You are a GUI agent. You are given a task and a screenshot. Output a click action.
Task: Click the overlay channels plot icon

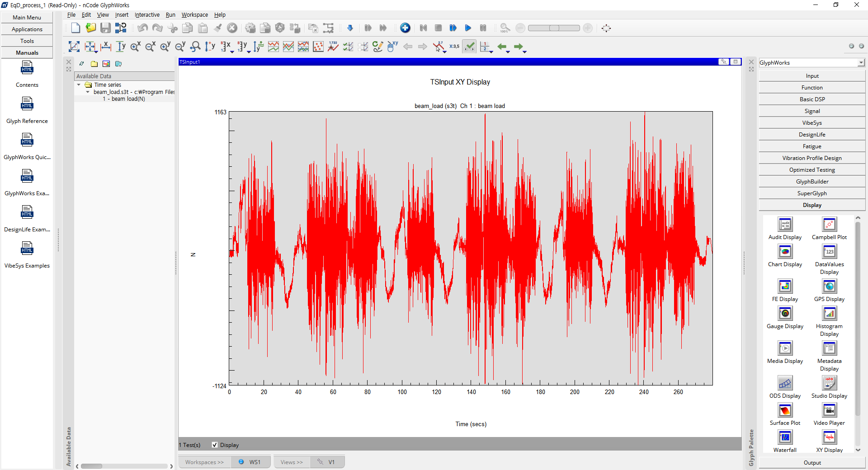click(288, 47)
